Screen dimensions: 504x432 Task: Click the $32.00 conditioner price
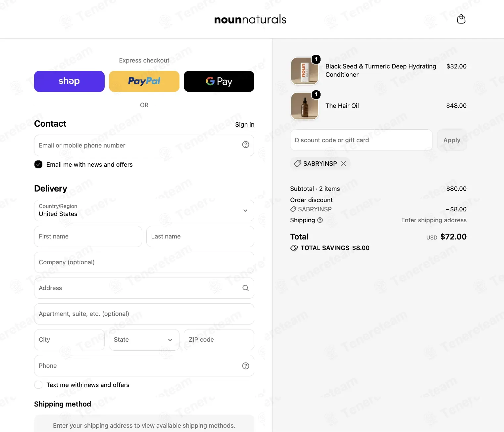(x=456, y=66)
